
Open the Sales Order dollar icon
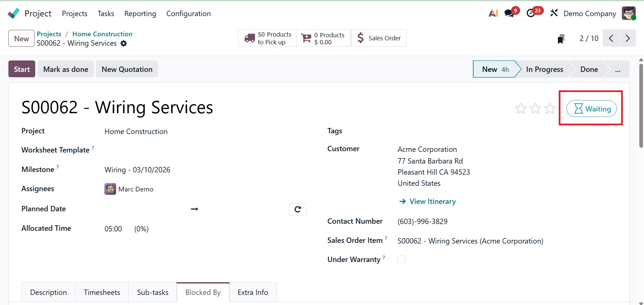pyautogui.click(x=379, y=38)
